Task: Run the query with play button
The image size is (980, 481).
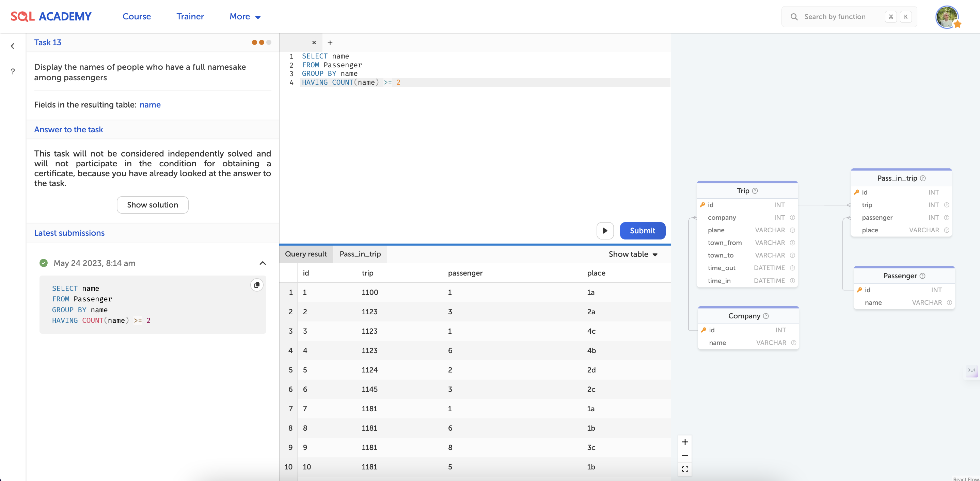Action: [x=604, y=231]
